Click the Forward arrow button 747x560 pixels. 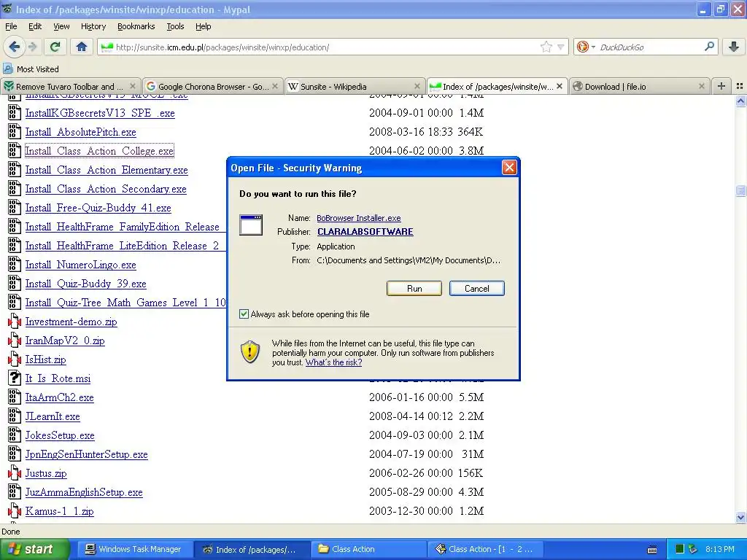[x=32, y=47]
